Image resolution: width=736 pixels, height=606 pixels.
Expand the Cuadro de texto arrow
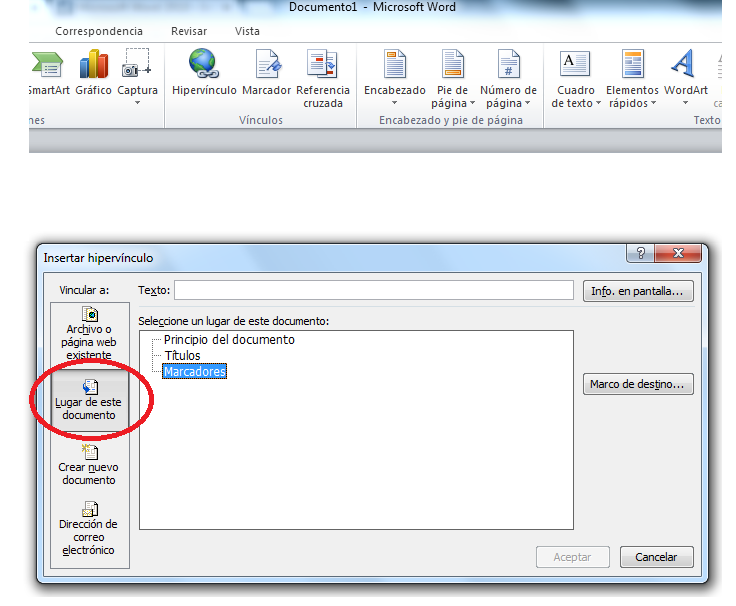tap(598, 103)
